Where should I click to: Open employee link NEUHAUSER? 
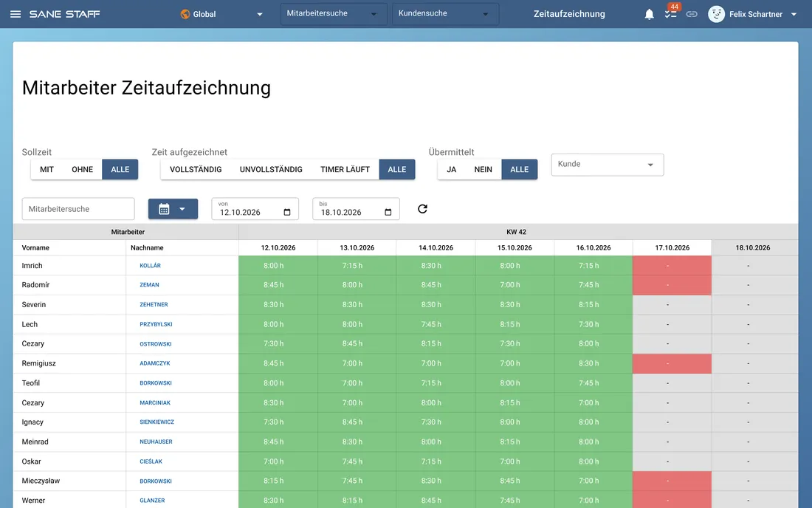(156, 442)
